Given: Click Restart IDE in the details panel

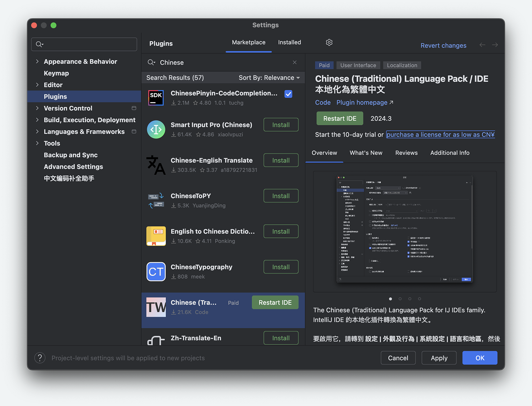Looking at the screenshot, I should tap(340, 119).
